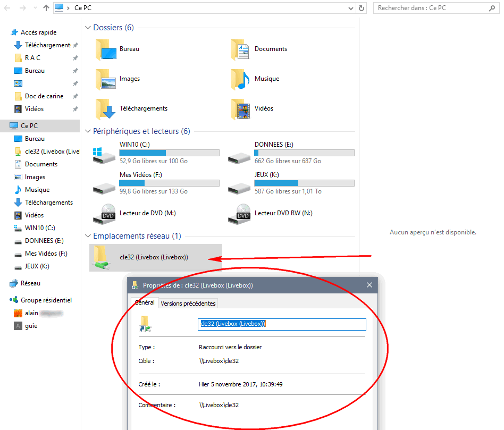Select WIN10 (C:) in navigation tree
The height and width of the screenshot is (430, 504).
(40, 228)
